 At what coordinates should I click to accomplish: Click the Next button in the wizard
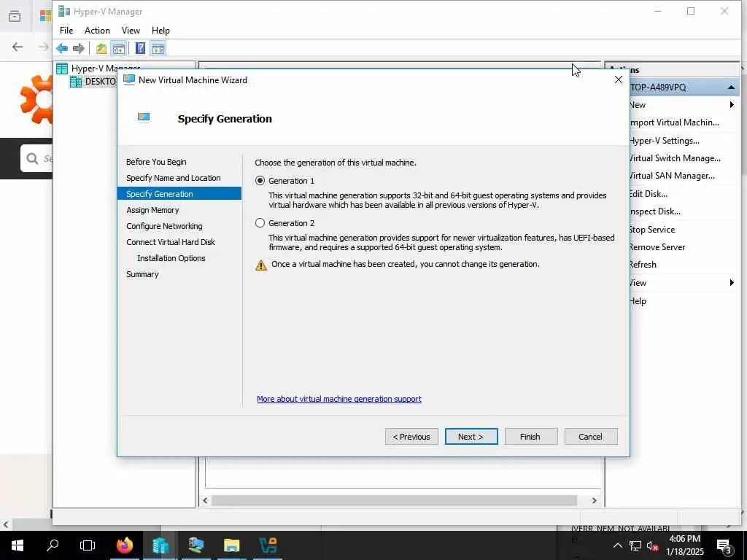pos(471,437)
